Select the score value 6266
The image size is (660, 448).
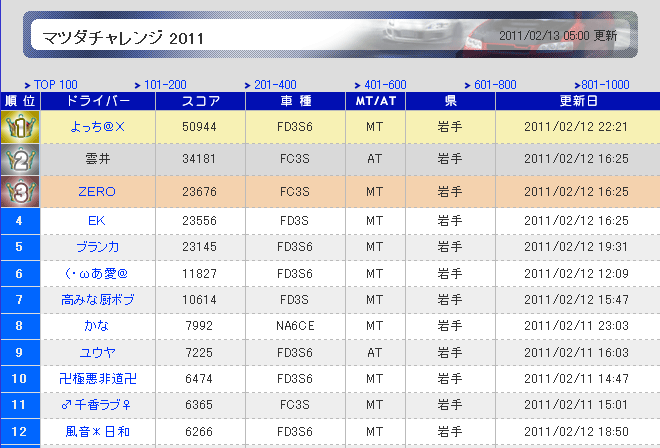199,432
